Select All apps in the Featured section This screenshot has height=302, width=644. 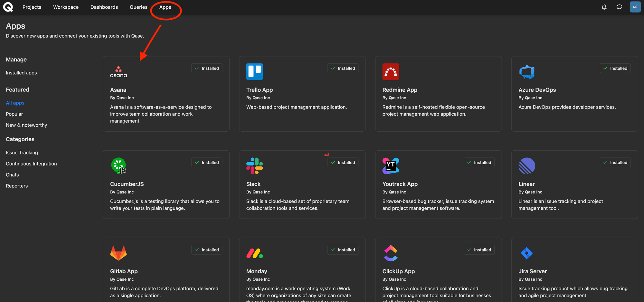point(15,103)
